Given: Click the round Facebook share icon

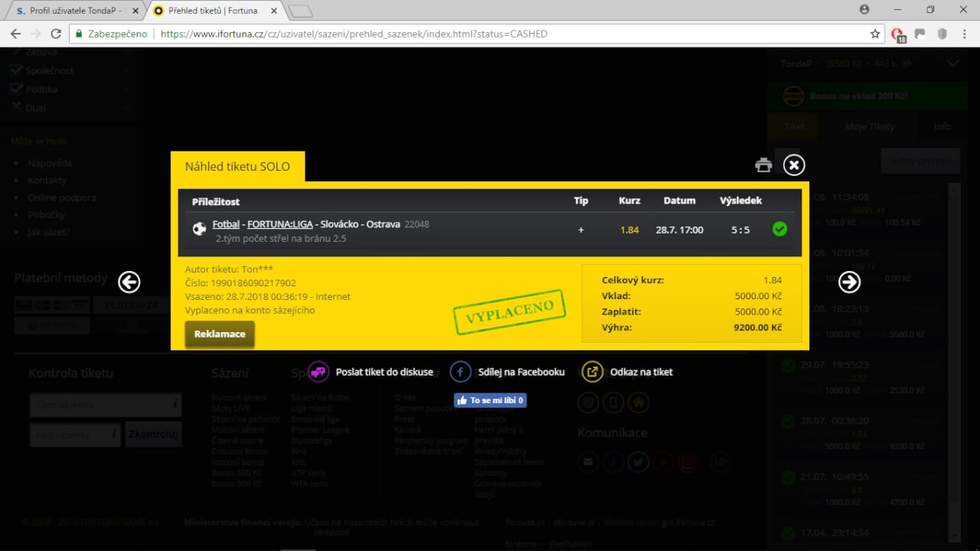Looking at the screenshot, I should [x=461, y=372].
